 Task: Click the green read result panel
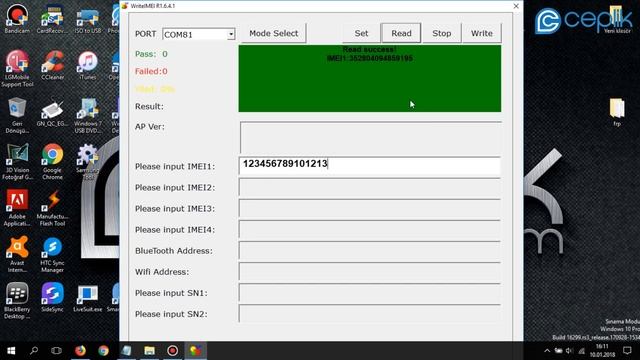pyautogui.click(x=370, y=78)
